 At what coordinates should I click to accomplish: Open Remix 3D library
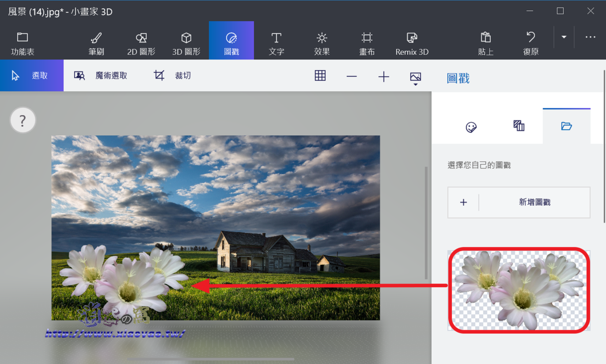tap(412, 43)
